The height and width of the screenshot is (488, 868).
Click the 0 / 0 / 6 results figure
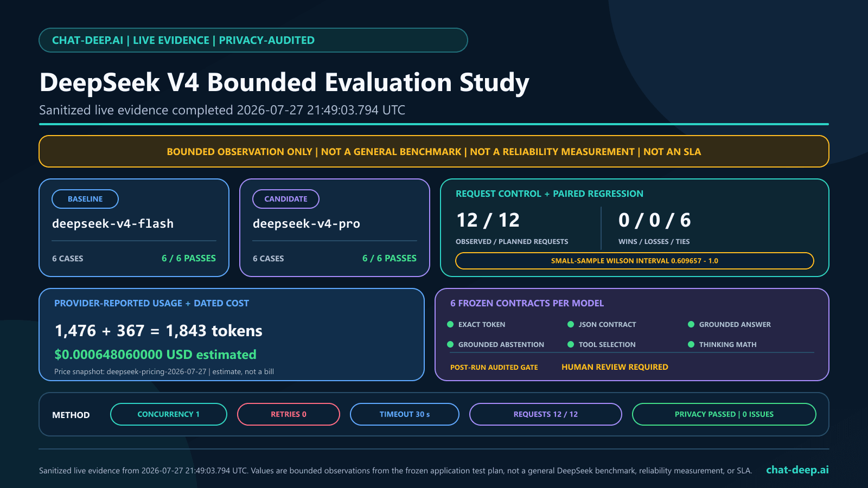[655, 220]
